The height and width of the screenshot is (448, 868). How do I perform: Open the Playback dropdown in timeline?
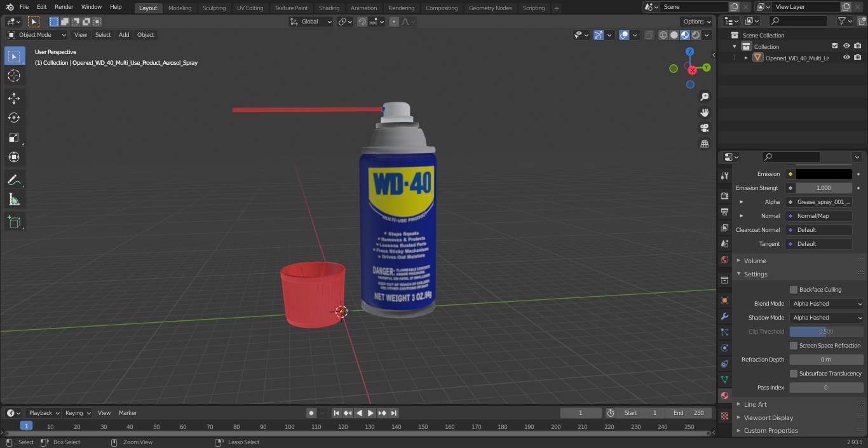click(x=43, y=413)
